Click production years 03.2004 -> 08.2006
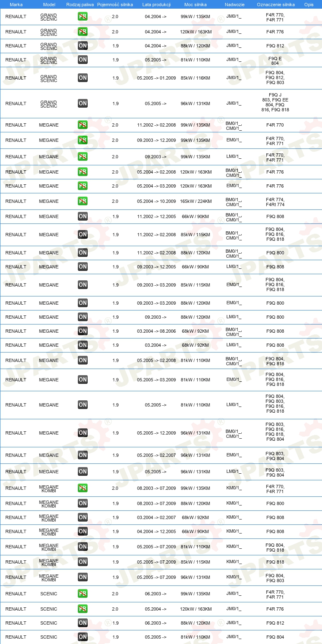The image size is (322, 644). click(156, 331)
